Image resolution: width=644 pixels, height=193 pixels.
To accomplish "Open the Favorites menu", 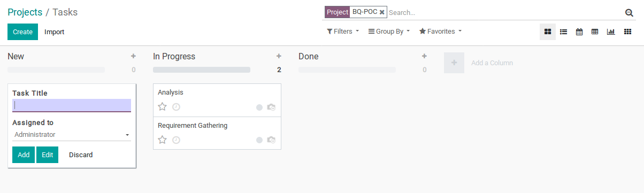I will click(x=440, y=32).
